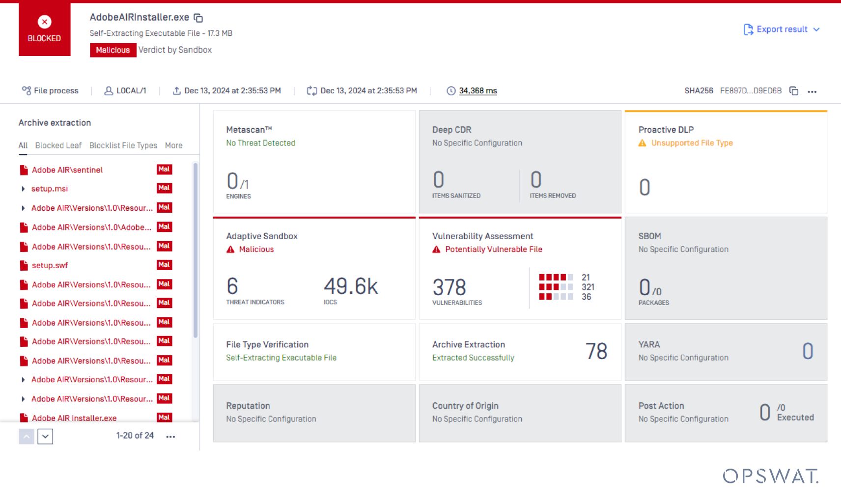Select the Blocklist File Types tab
This screenshot has height=504, width=841.
(123, 146)
